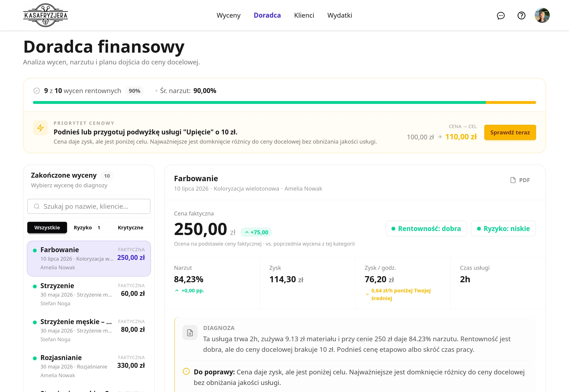Select the Rozjasnianie 330,00 zł valuation

[x=89, y=366]
